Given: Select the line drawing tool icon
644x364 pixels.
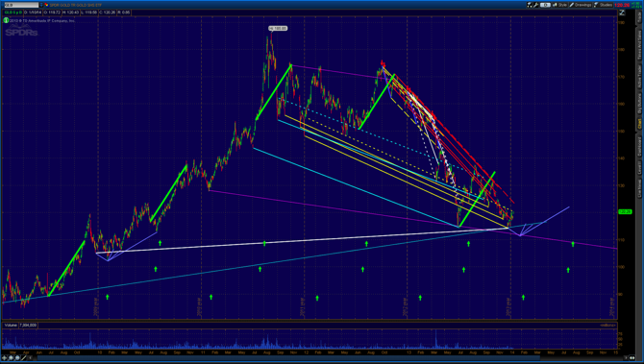Looking at the screenshot, I should point(24,358).
